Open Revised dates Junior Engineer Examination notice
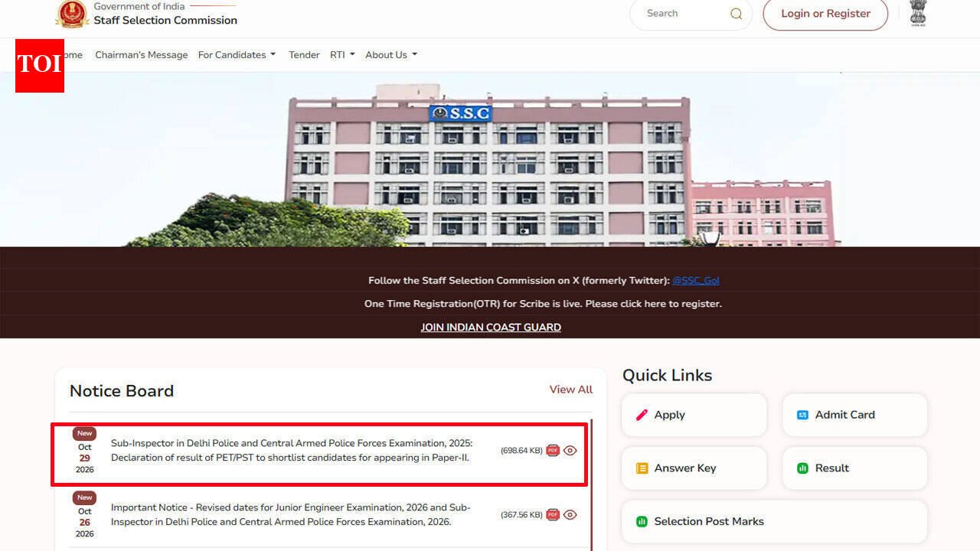The width and height of the screenshot is (980, 551). 291,515
